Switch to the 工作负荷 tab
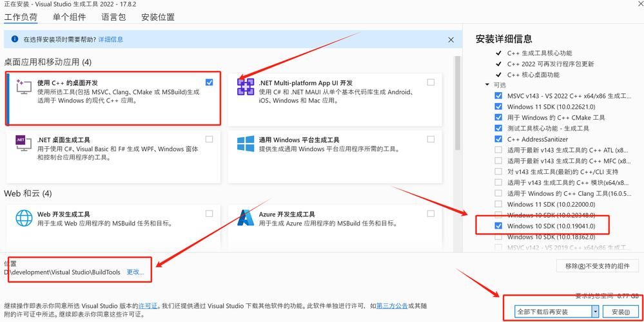The height and width of the screenshot is (322, 644). pos(21,17)
